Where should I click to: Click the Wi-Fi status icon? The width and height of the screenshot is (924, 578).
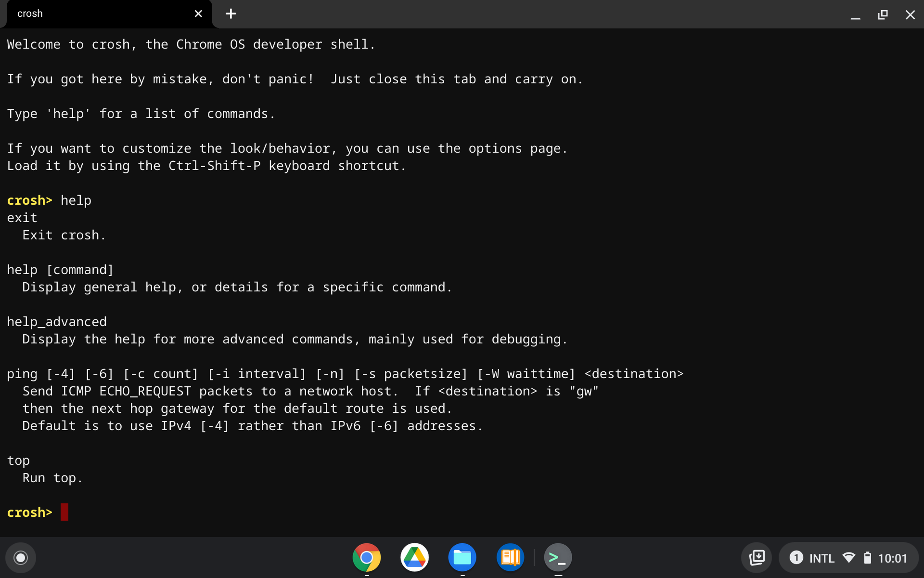point(849,558)
